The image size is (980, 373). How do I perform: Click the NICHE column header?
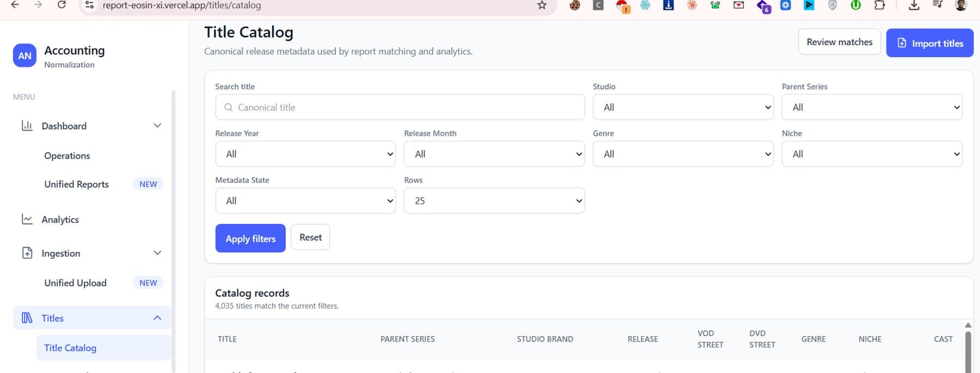[870, 339]
